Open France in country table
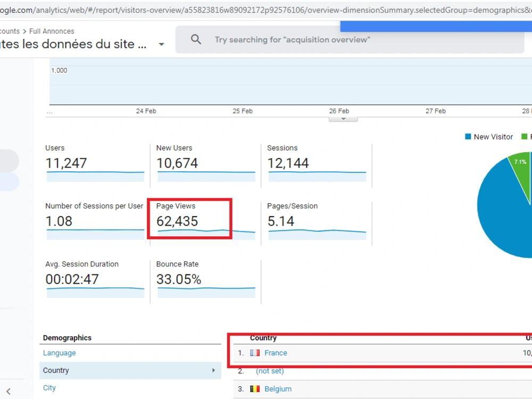This screenshot has height=399, width=532. 276,353
